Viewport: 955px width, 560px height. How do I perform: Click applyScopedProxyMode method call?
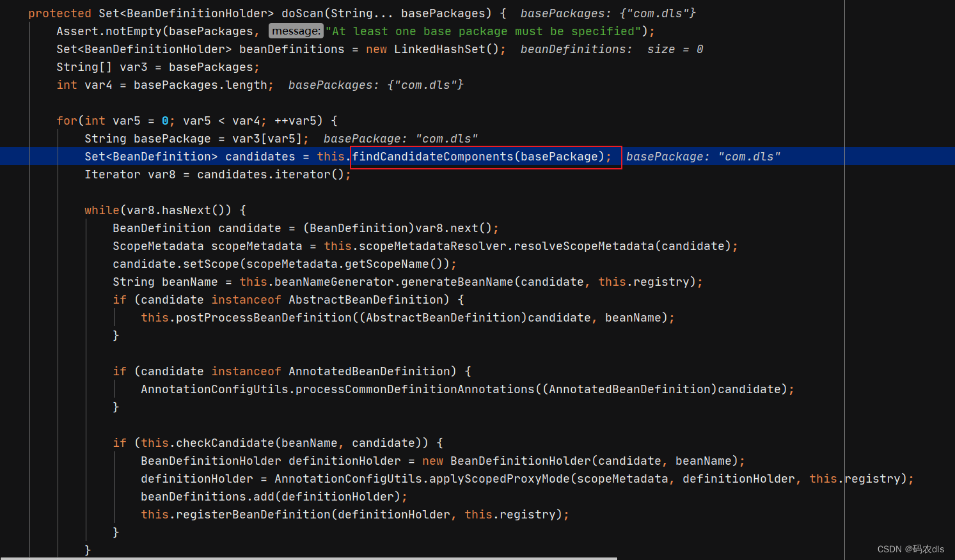pos(500,479)
